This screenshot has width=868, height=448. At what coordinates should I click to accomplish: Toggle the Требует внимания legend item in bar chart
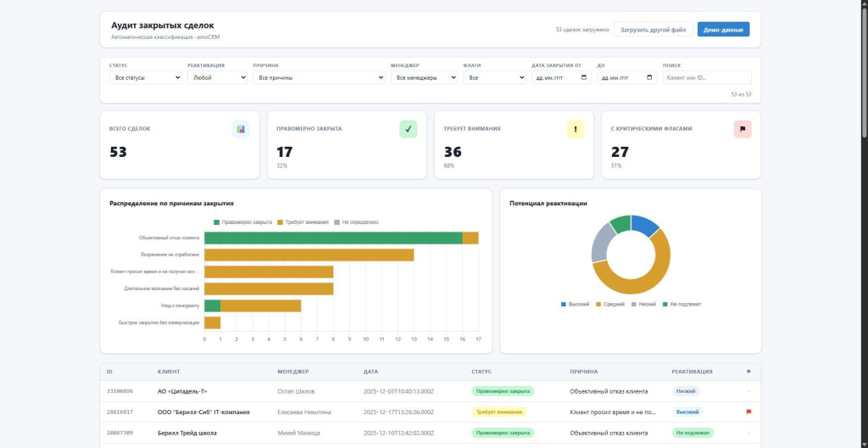(x=303, y=222)
